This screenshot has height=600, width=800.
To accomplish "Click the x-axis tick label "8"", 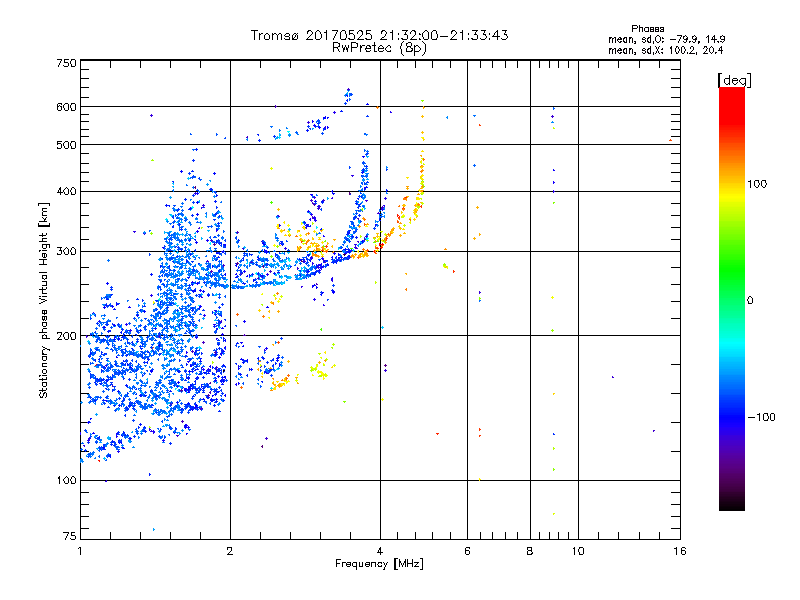I will pyautogui.click(x=530, y=551).
